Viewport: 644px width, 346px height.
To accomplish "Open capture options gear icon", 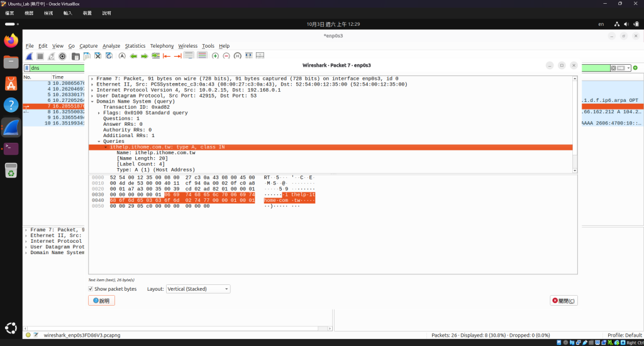I will 62,56.
